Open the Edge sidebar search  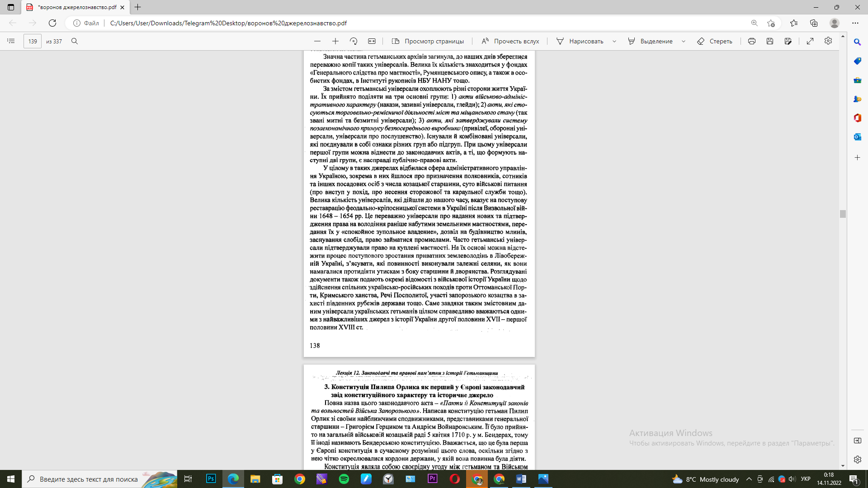858,42
